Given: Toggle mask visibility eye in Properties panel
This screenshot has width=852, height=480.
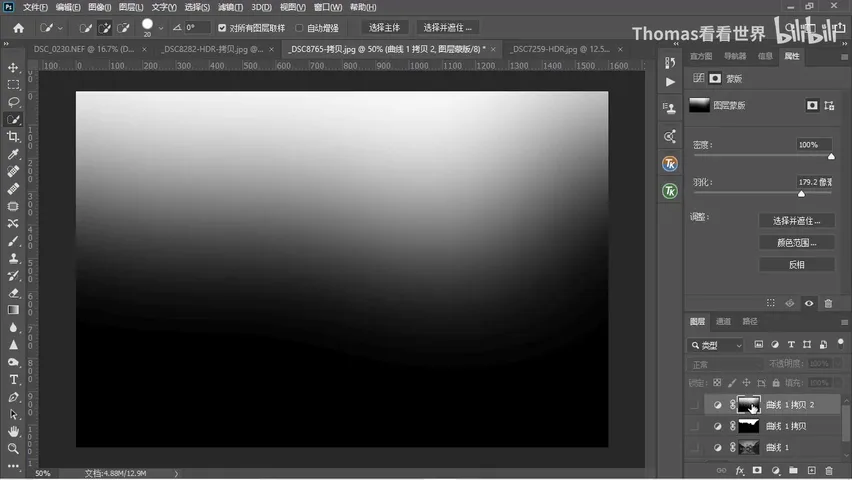Looking at the screenshot, I should 809,303.
